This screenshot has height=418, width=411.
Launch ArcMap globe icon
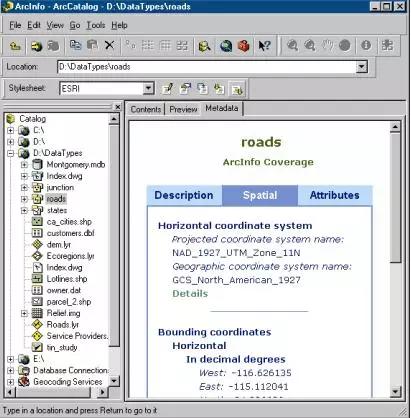coord(226,46)
